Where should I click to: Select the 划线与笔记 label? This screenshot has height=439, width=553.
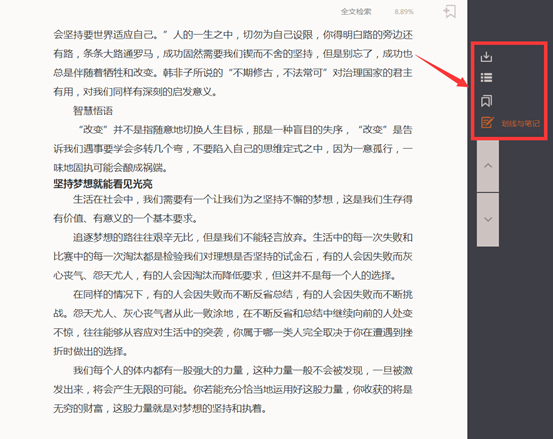pos(521,123)
